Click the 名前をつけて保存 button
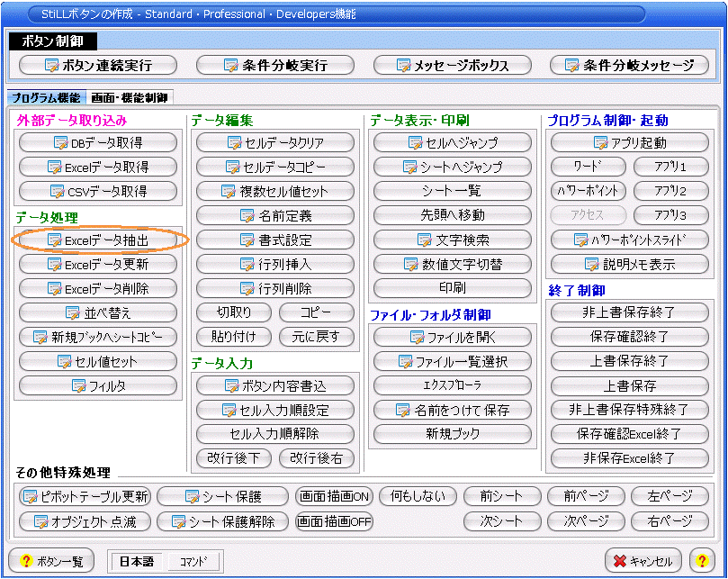728x579 pixels. pyautogui.click(x=453, y=410)
